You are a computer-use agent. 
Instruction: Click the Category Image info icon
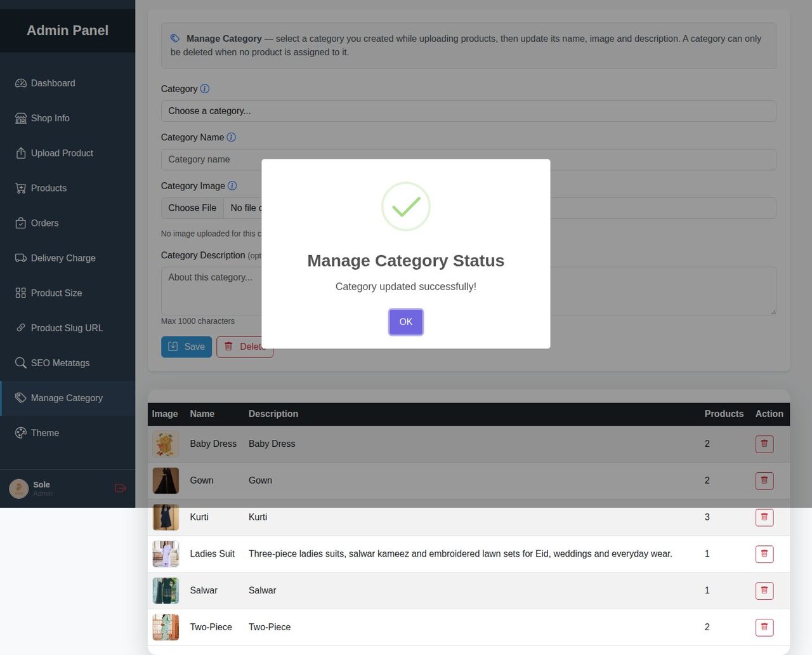point(232,186)
